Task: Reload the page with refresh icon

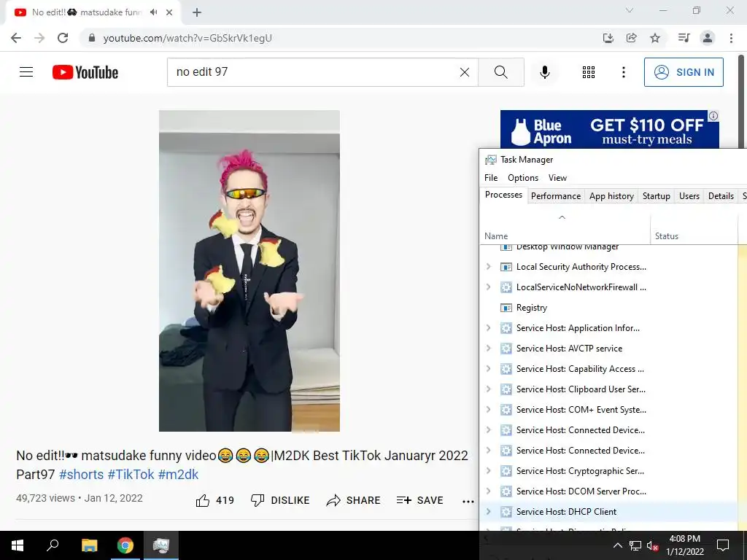Action: [63, 38]
